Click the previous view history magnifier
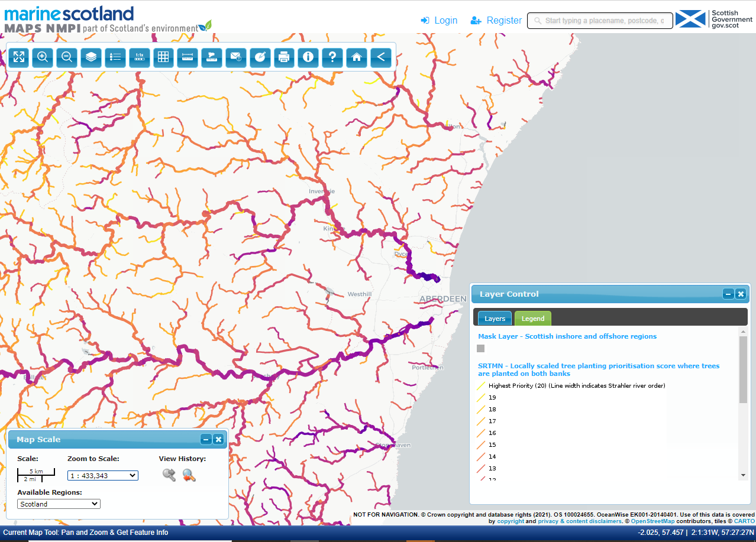The width and height of the screenshot is (756, 542). tap(169, 475)
